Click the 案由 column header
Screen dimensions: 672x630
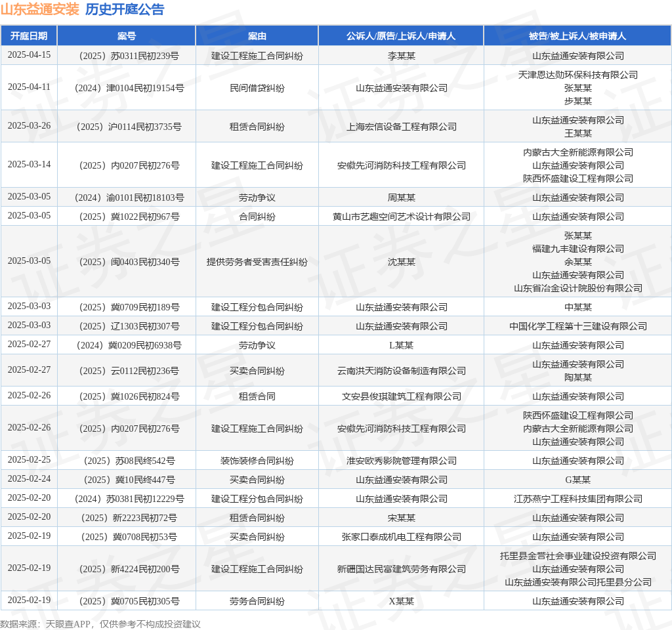coord(257,36)
